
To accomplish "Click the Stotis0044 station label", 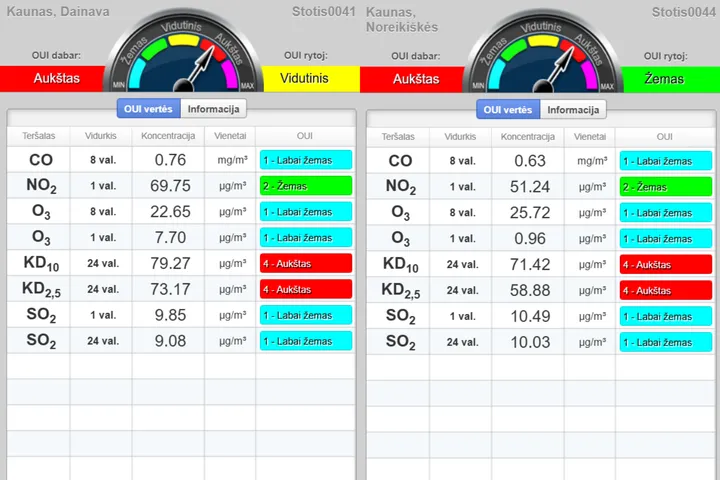I will tap(684, 12).
